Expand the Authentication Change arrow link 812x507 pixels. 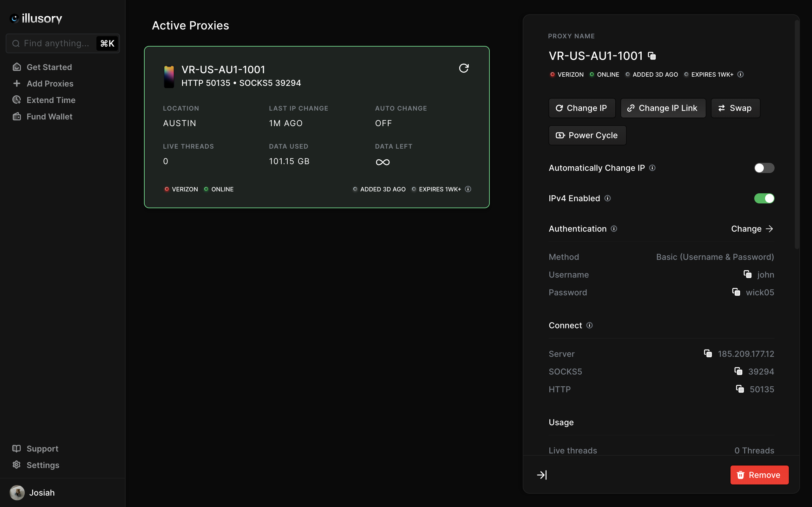pos(752,228)
